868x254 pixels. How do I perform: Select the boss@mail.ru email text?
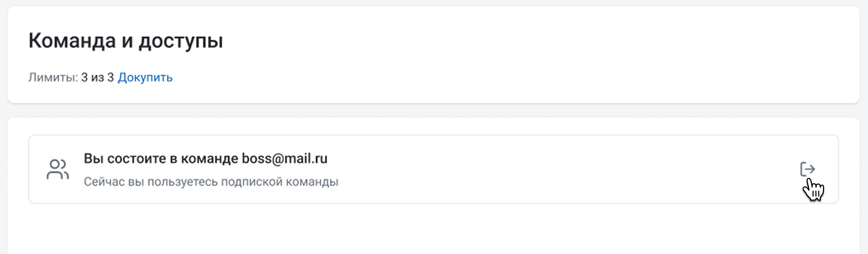pyautogui.click(x=285, y=159)
